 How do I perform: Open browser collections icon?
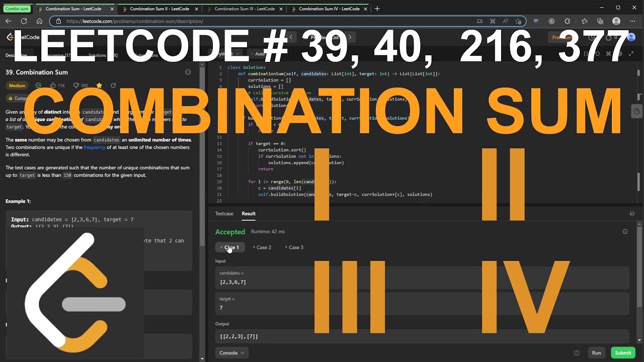(600, 21)
